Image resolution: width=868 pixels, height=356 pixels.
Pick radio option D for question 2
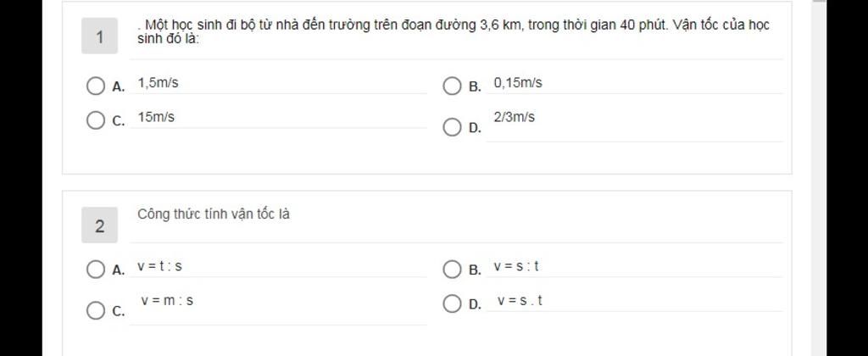tap(453, 304)
